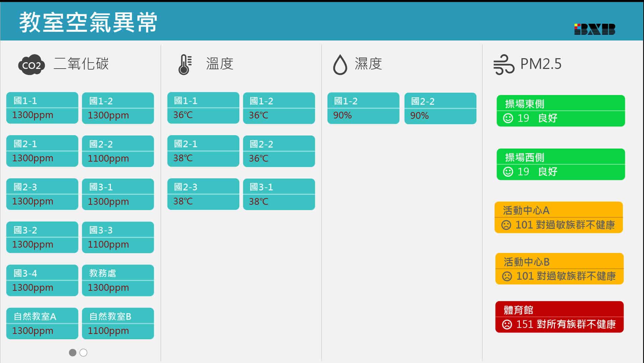The width and height of the screenshot is (644, 363).
Task: Click the thermometer temperature icon
Action: click(x=185, y=65)
